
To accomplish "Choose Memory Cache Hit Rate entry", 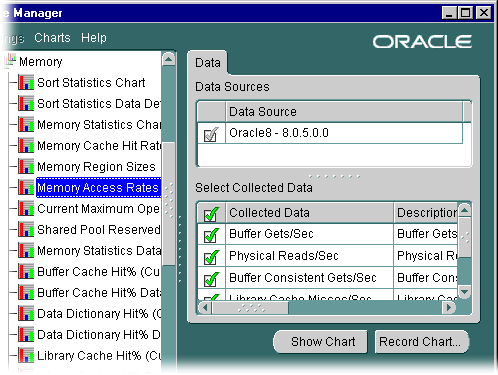I will 99,146.
